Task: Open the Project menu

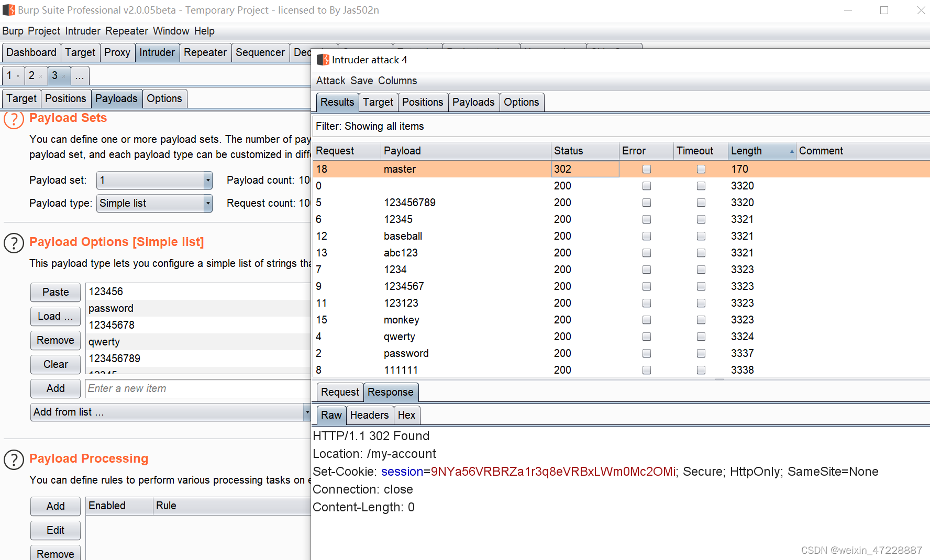Action: coord(44,31)
